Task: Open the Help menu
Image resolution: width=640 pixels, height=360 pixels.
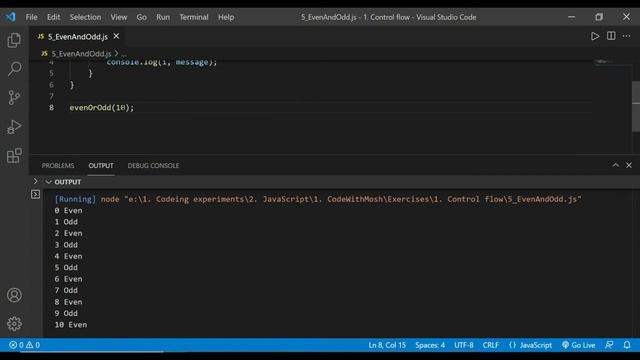Action: tap(226, 17)
